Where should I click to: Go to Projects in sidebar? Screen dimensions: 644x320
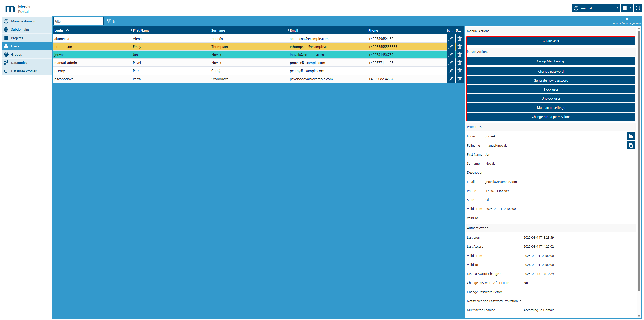(27, 38)
